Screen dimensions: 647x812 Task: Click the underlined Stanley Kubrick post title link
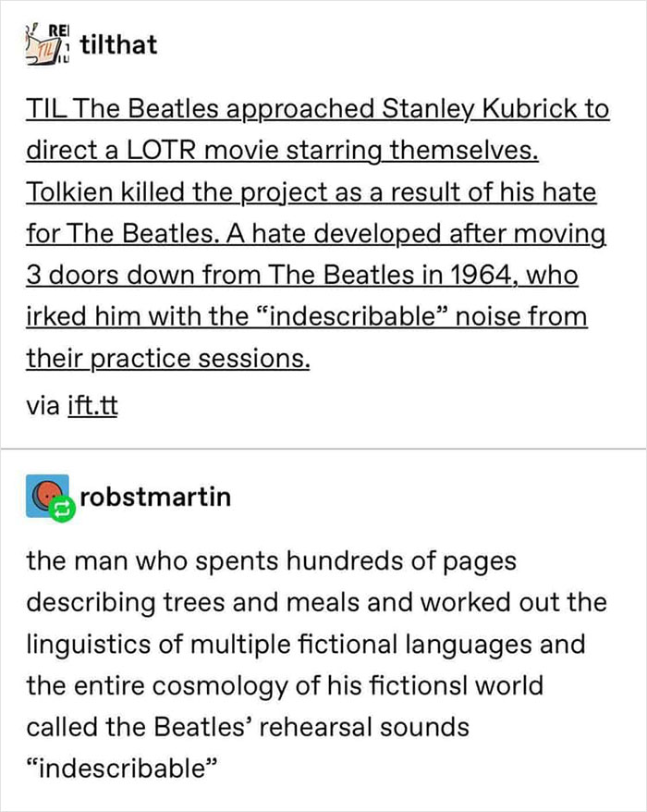[319, 109]
